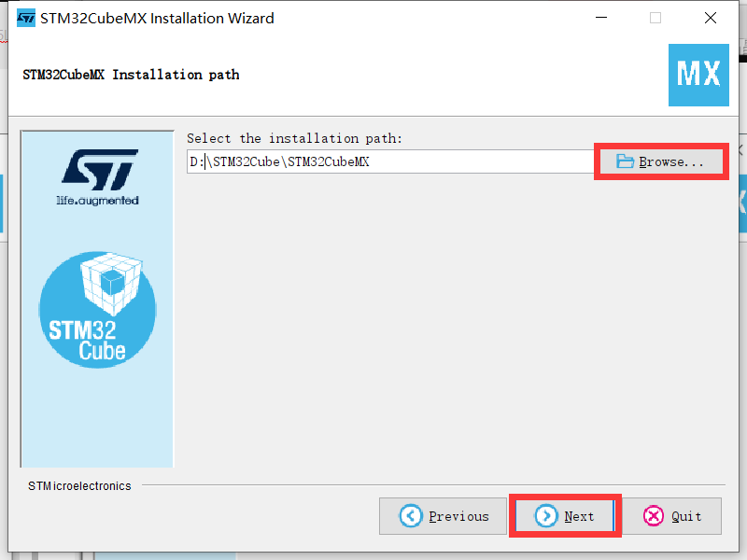Viewport: 747px width, 560px height.
Task: Open the Browse folder dialog
Action: click(661, 161)
